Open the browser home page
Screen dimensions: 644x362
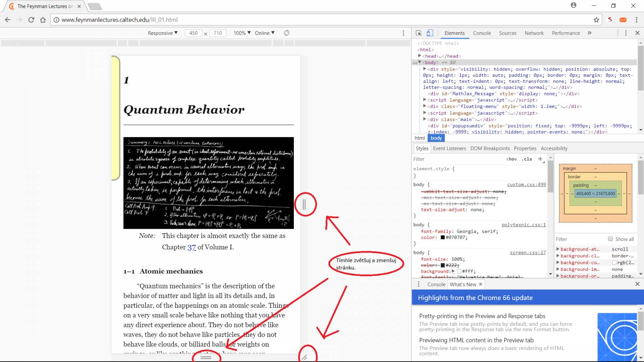pyautogui.click(x=43, y=20)
